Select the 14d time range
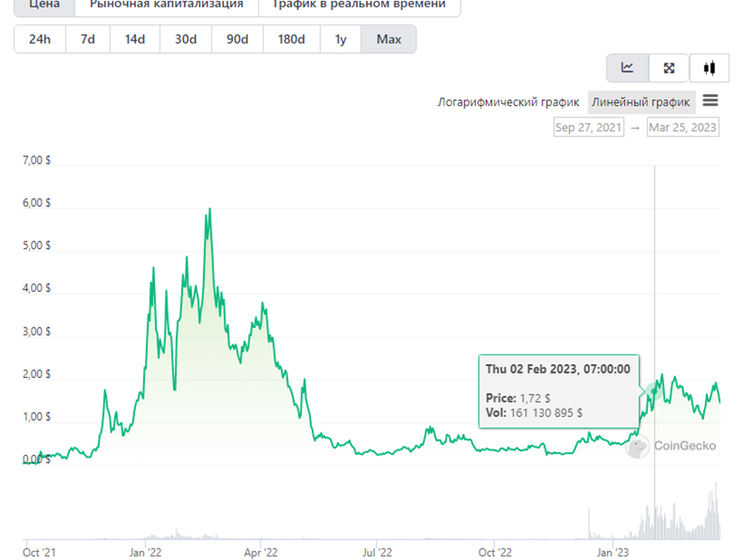 click(x=135, y=40)
